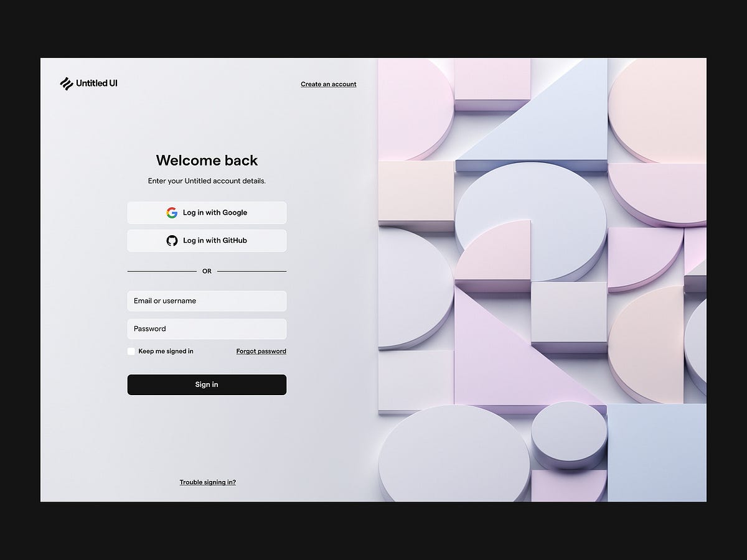Select the Google icon on the login button

pyautogui.click(x=172, y=212)
